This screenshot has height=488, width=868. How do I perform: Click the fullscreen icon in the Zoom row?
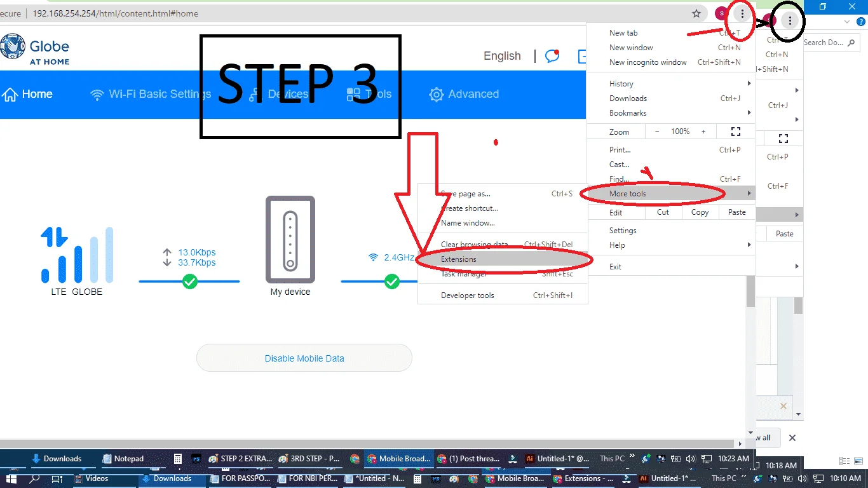pyautogui.click(x=736, y=132)
